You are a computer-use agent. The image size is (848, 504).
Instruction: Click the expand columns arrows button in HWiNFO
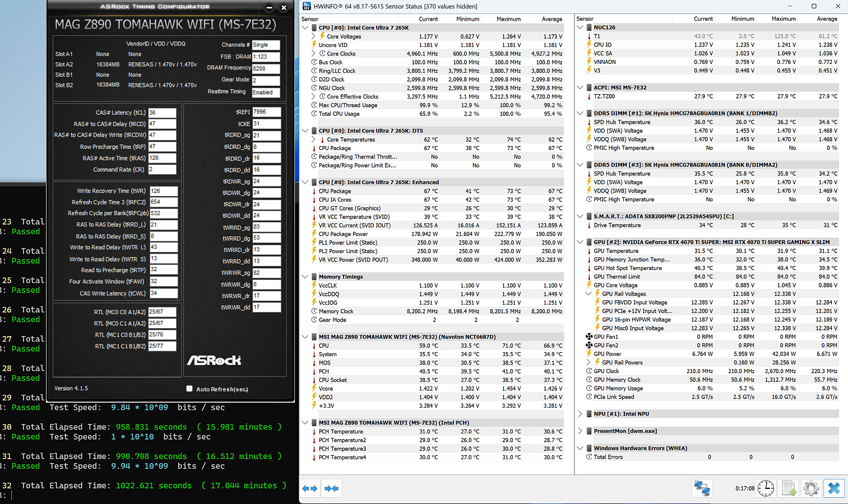point(310,488)
